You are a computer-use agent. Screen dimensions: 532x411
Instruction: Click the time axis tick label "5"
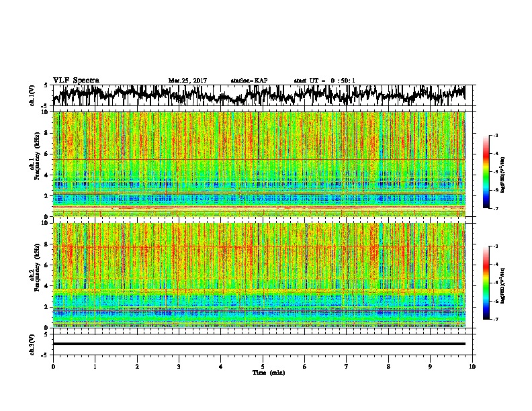(x=263, y=367)
